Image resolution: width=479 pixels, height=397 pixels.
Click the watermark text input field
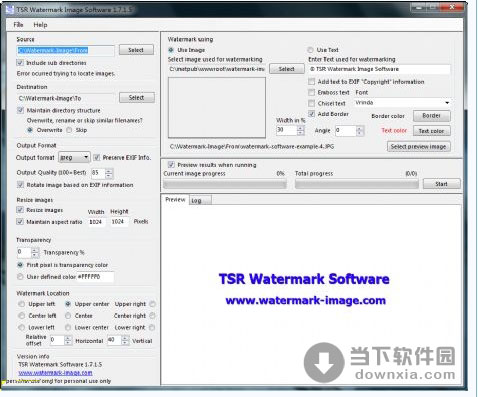click(x=379, y=69)
